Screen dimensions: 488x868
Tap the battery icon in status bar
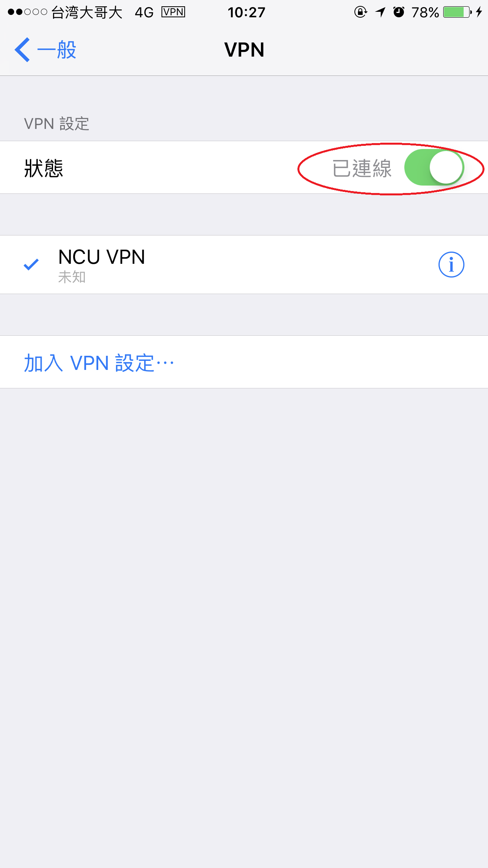(457, 12)
